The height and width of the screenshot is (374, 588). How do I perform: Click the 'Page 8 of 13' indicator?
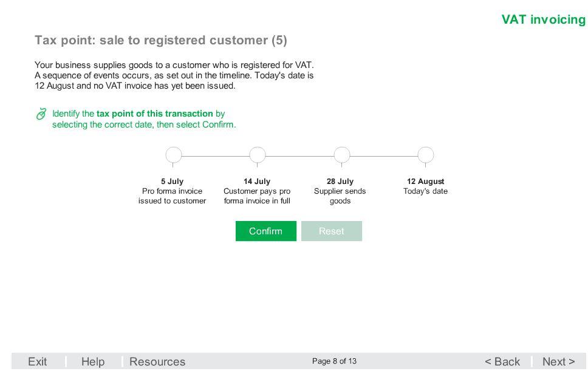click(334, 361)
